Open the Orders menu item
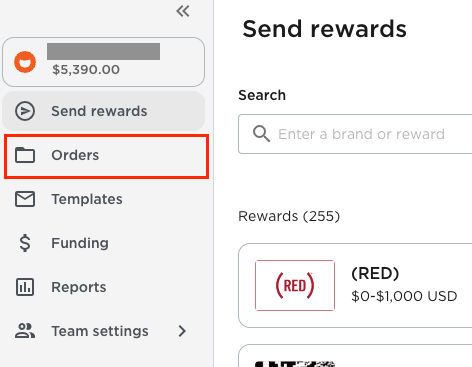Viewport: 472px width, 367px height. pos(106,156)
